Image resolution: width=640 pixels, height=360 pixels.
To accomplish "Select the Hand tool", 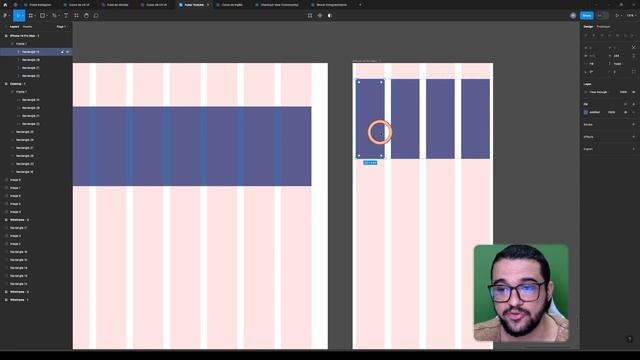I will click(x=86, y=16).
